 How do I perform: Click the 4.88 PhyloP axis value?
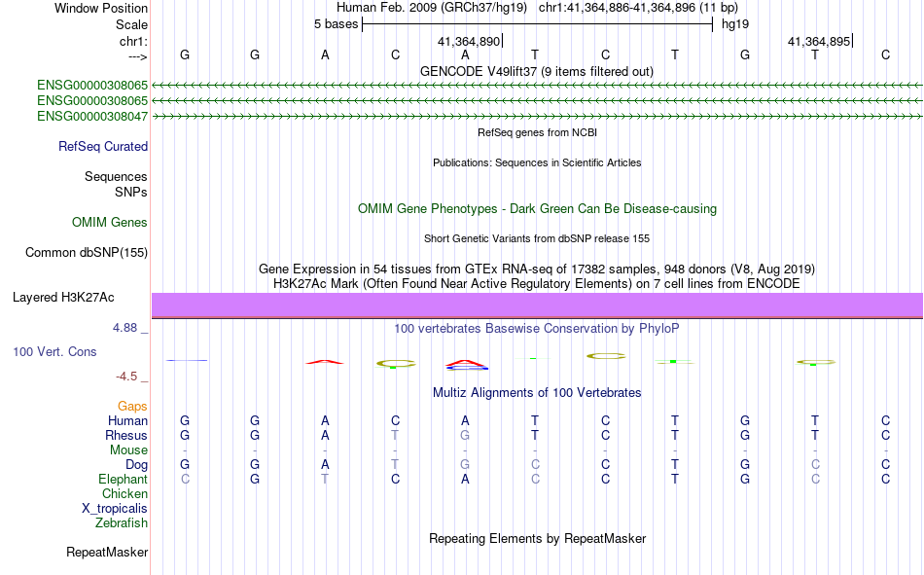124,328
